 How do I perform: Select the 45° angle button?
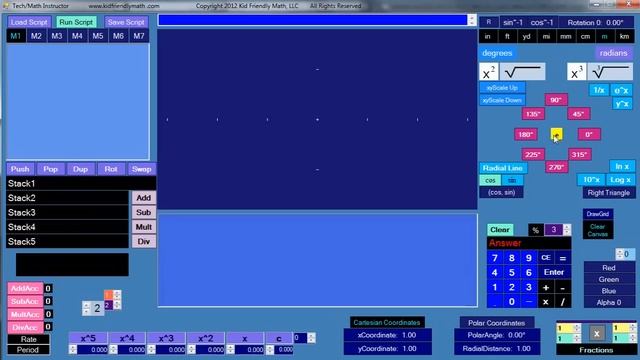point(578,114)
